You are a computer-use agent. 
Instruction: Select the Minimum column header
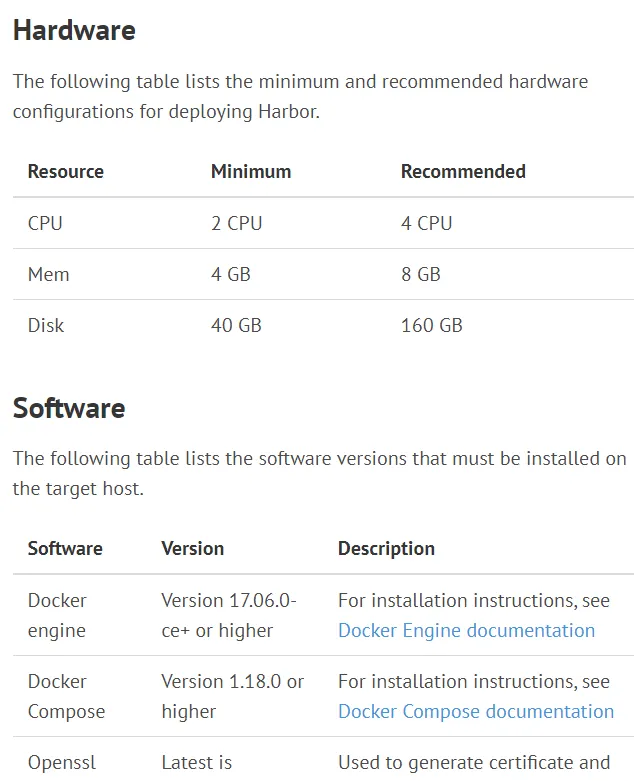pyautogui.click(x=251, y=171)
